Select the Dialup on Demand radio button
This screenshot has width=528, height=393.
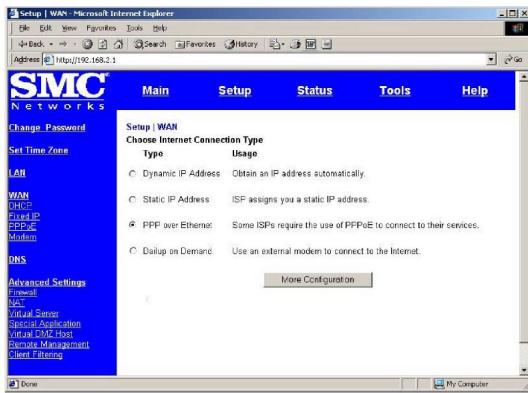click(x=133, y=251)
